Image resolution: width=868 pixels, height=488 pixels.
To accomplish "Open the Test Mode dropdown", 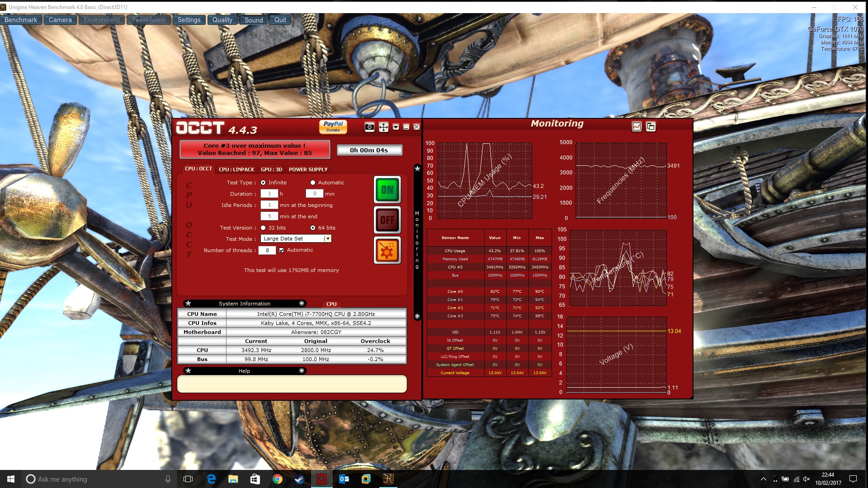I will [x=328, y=239].
